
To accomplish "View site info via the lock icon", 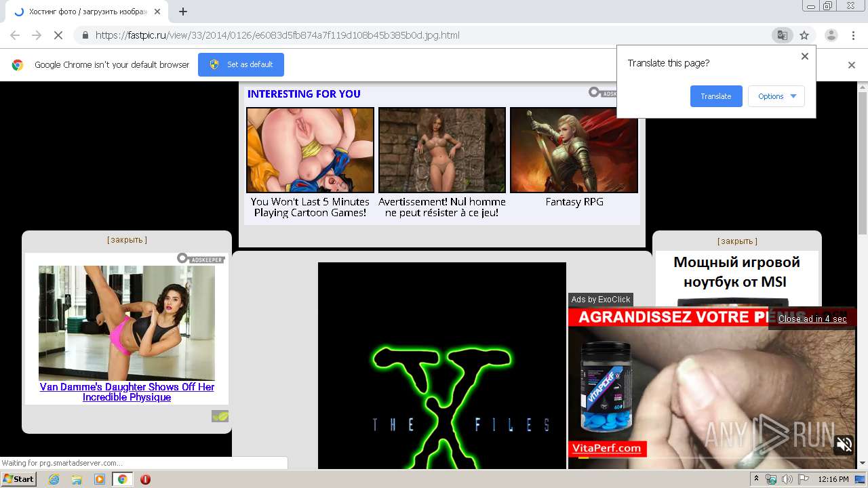I will click(85, 35).
